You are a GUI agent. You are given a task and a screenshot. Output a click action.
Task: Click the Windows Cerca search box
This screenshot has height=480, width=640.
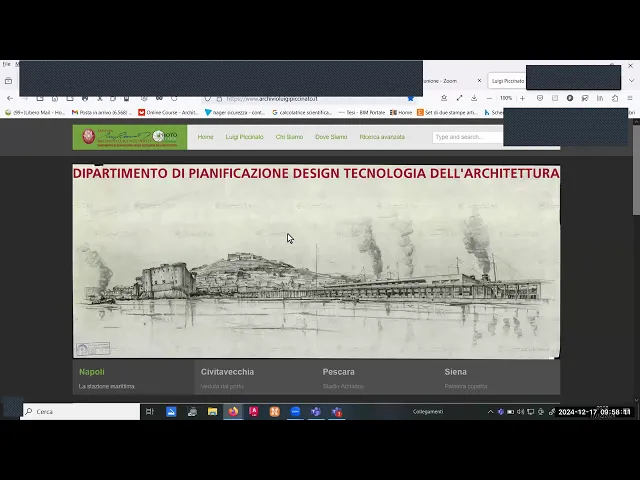click(80, 411)
